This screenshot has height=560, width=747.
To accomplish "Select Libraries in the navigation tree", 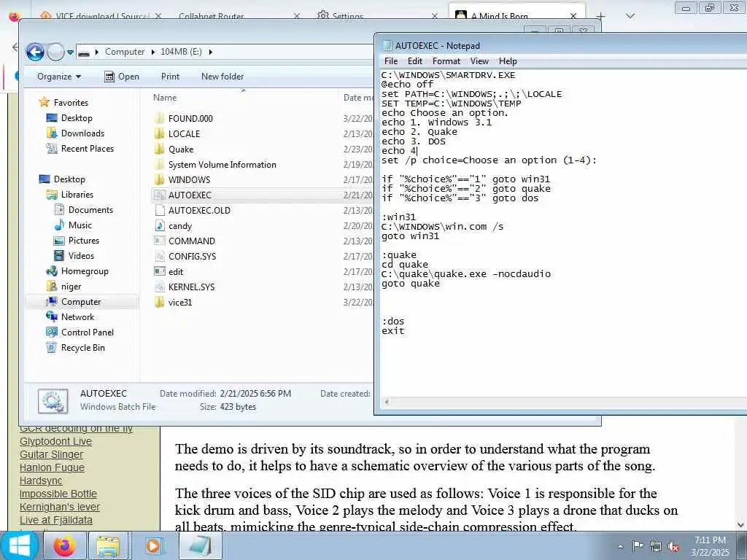I will click(x=77, y=194).
